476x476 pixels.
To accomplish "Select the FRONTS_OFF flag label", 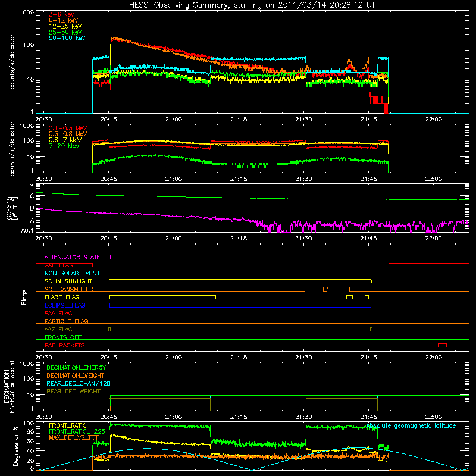I will coord(63,337).
